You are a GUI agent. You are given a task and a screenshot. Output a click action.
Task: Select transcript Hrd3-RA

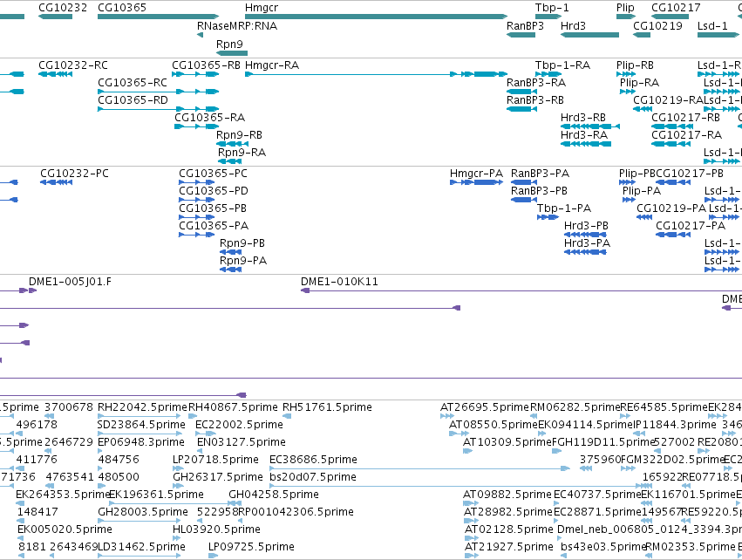coord(584,135)
